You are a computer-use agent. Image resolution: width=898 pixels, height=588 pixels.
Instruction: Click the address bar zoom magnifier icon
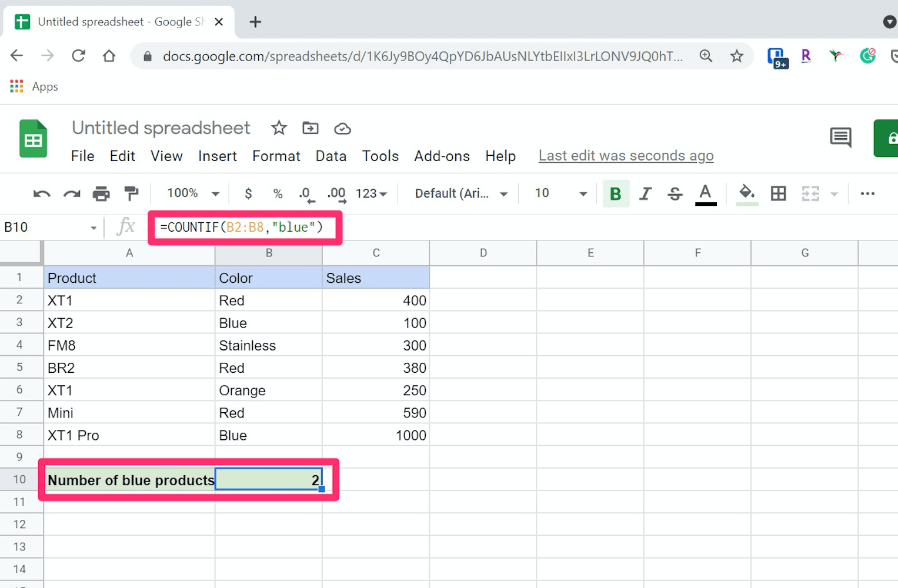pyautogui.click(x=706, y=56)
